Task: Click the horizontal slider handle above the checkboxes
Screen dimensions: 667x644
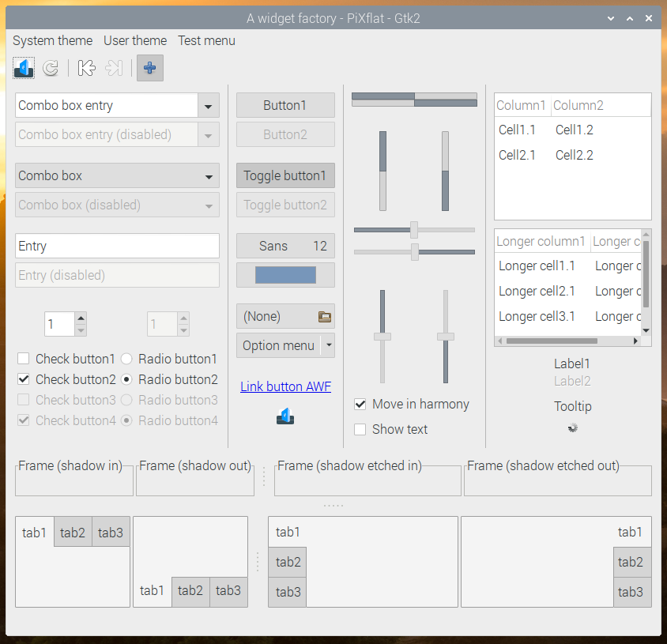Action: (x=413, y=229)
